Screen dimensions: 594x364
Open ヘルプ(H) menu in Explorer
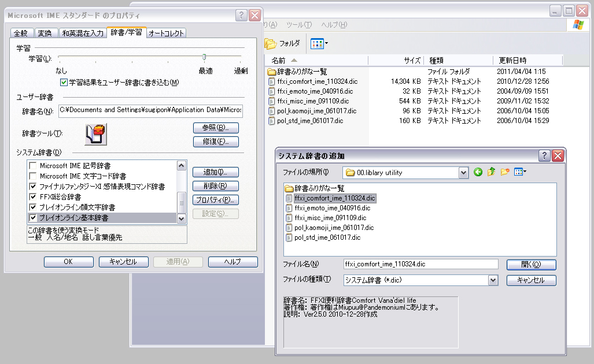pyautogui.click(x=334, y=25)
